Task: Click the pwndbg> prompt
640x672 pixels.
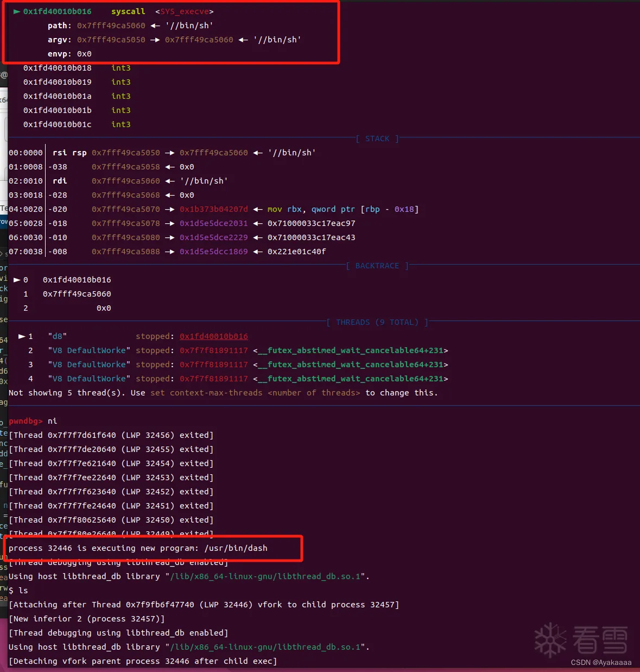Action: click(26, 421)
